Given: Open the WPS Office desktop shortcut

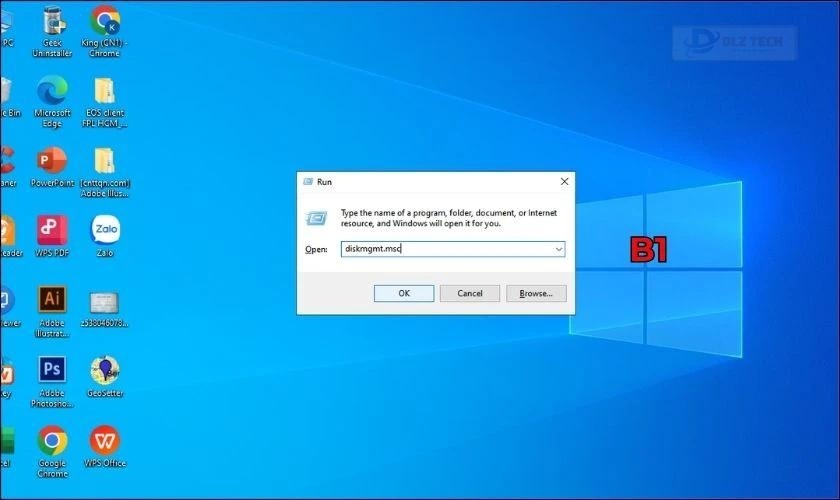Looking at the screenshot, I should pos(105,446).
